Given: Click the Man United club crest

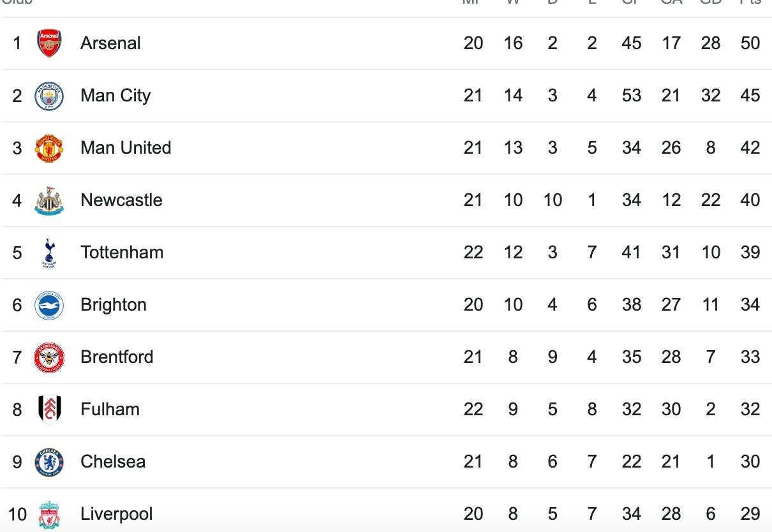Looking at the screenshot, I should (49, 148).
